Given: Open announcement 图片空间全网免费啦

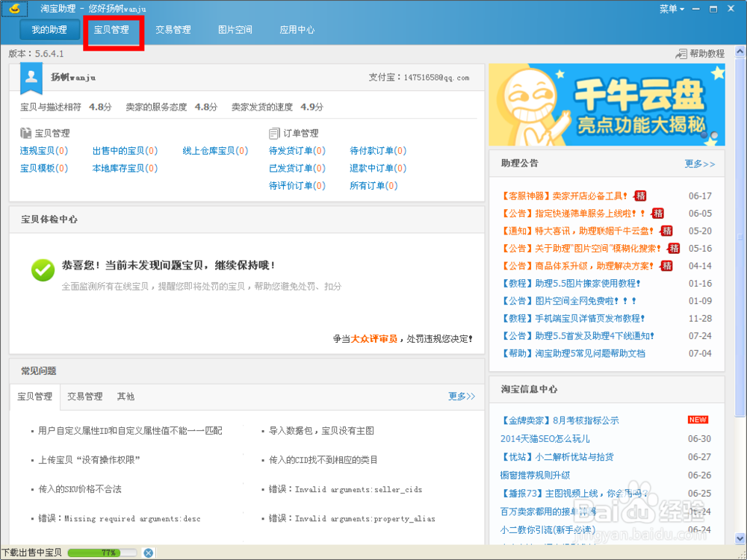Looking at the screenshot, I should click(x=568, y=301).
